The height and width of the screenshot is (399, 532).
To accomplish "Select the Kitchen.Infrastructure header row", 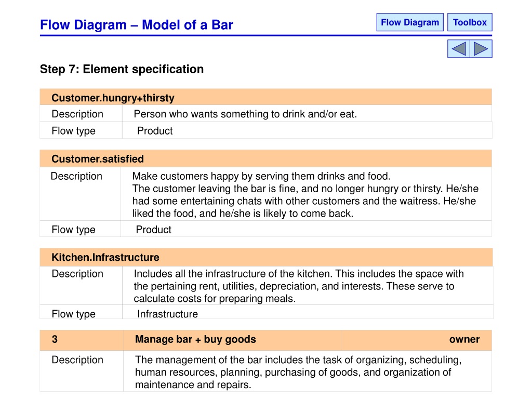I will (266, 257).
